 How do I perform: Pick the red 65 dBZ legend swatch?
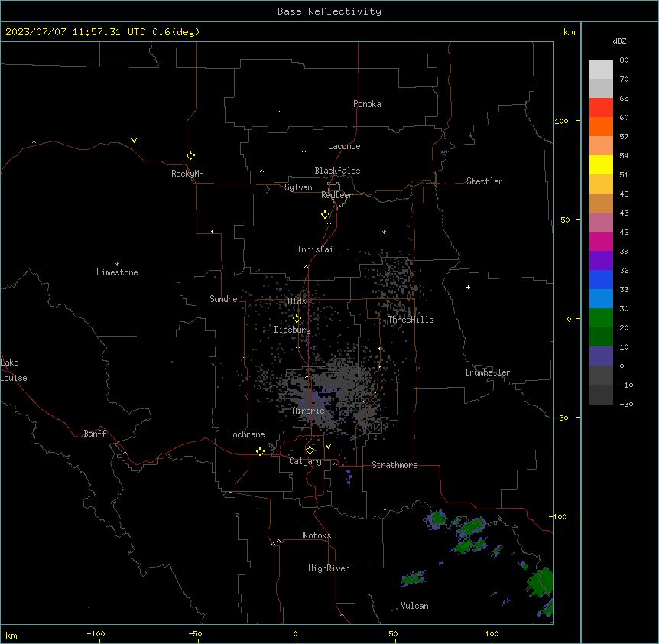click(x=601, y=107)
